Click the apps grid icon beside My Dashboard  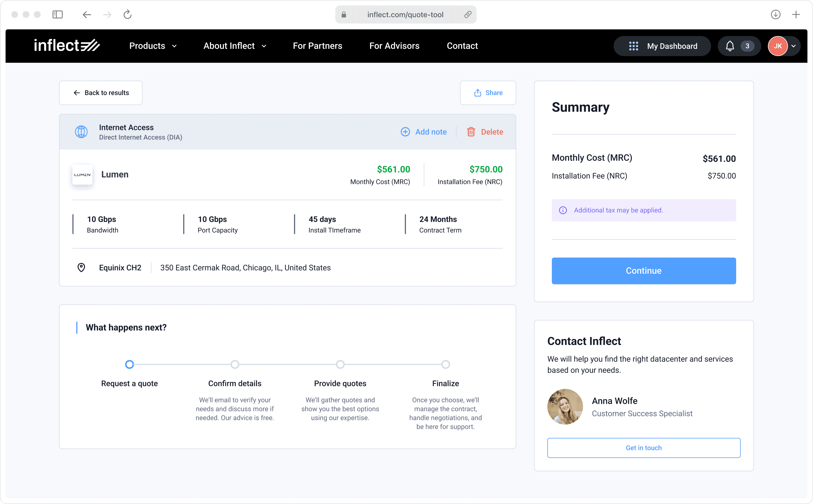[634, 46]
